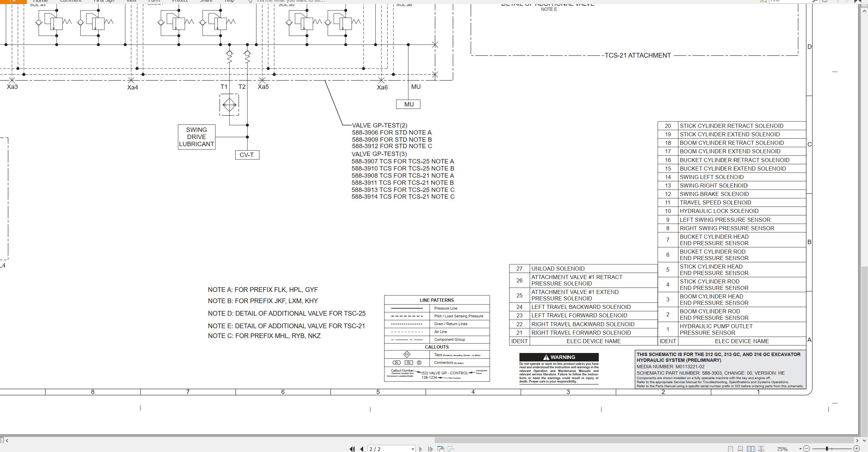Click LEFT SWING PRESSURE SENSOR row
868x452 pixels.
732,220
